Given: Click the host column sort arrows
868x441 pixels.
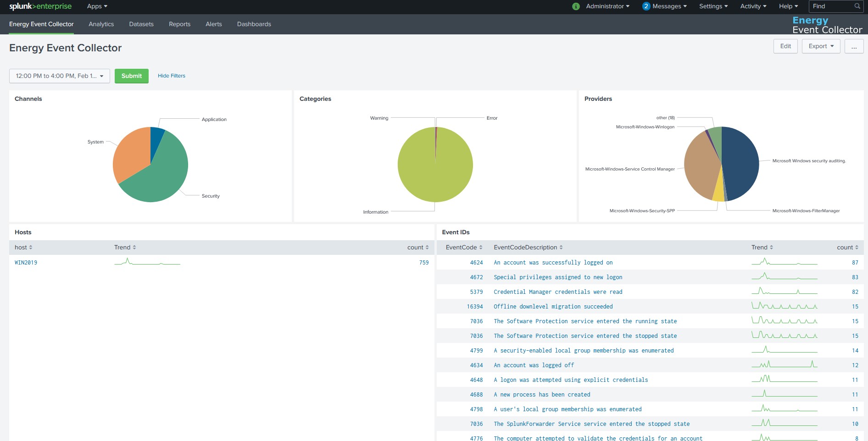Looking at the screenshot, I should pyautogui.click(x=31, y=248).
